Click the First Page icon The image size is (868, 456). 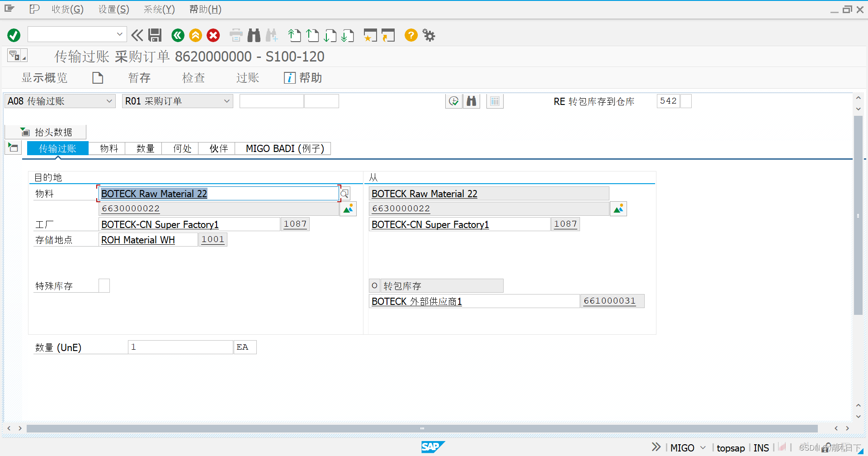click(295, 35)
